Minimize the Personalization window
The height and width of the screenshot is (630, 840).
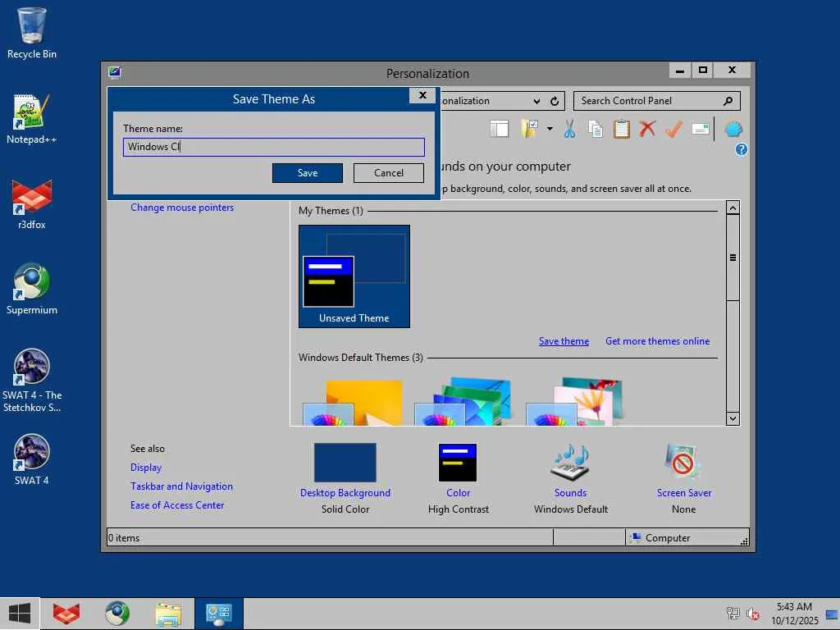[x=680, y=71]
